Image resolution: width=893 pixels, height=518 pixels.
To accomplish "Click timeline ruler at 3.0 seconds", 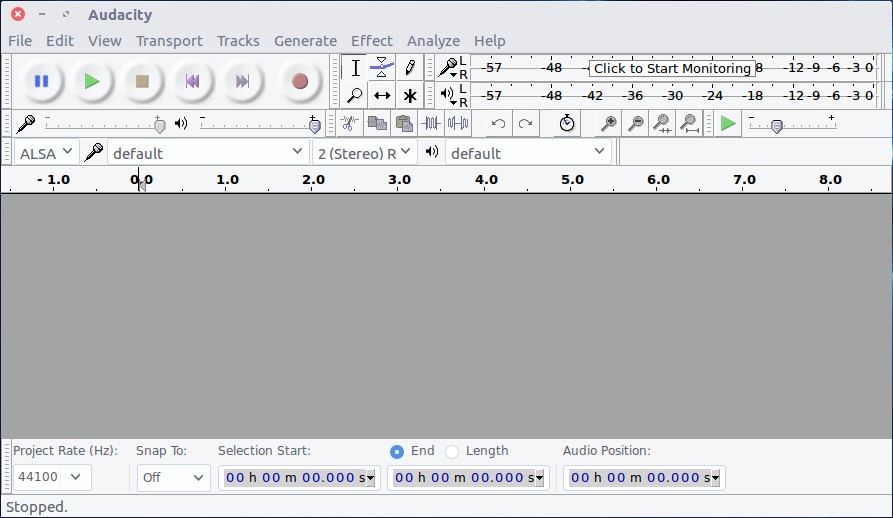I will tap(398, 180).
